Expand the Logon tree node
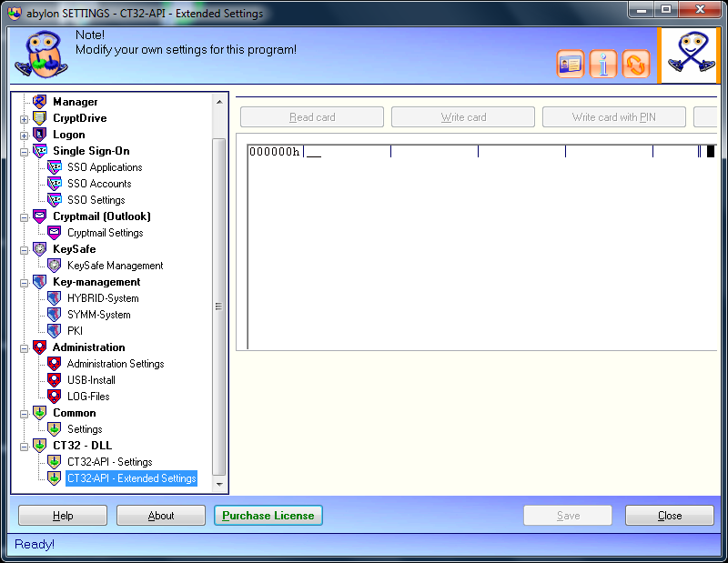This screenshot has width=728, height=563. [25, 136]
